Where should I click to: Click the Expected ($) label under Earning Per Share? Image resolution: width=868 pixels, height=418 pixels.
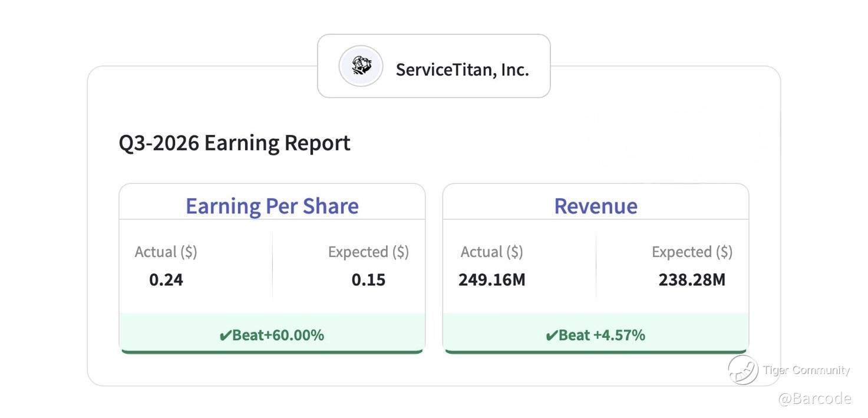[x=368, y=252]
